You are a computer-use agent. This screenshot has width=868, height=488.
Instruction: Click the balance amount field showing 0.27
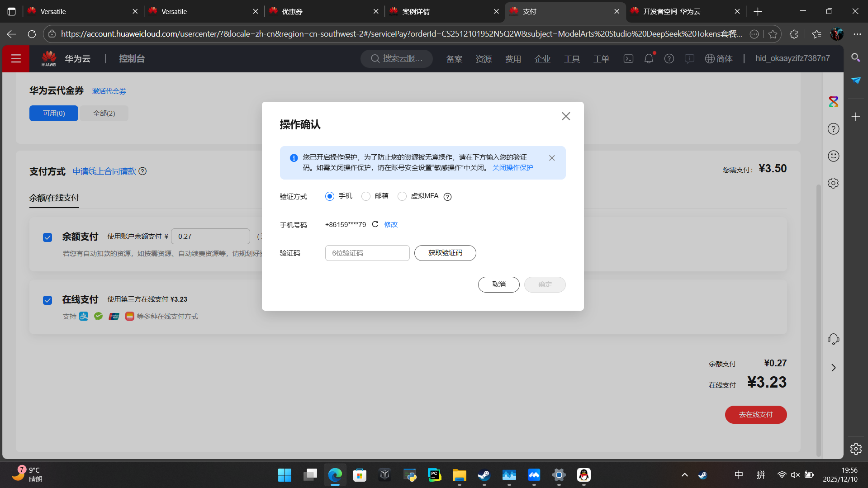click(x=210, y=237)
